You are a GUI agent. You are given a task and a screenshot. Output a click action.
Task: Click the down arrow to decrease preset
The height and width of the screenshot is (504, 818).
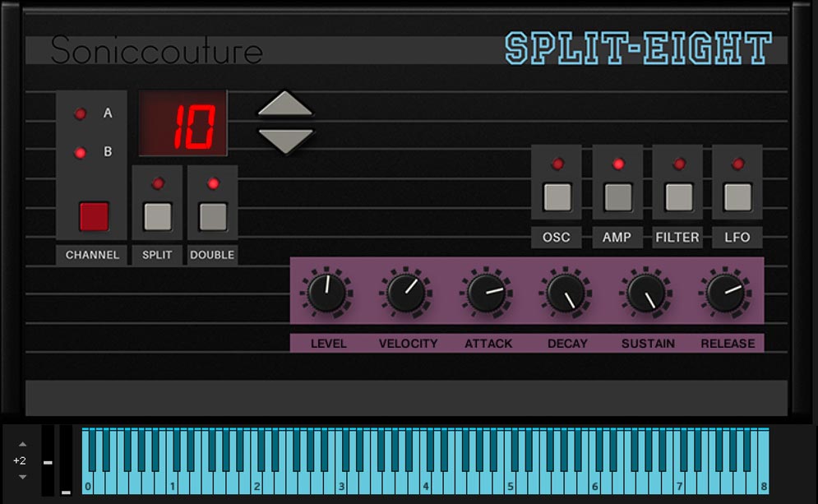pyautogui.click(x=285, y=141)
